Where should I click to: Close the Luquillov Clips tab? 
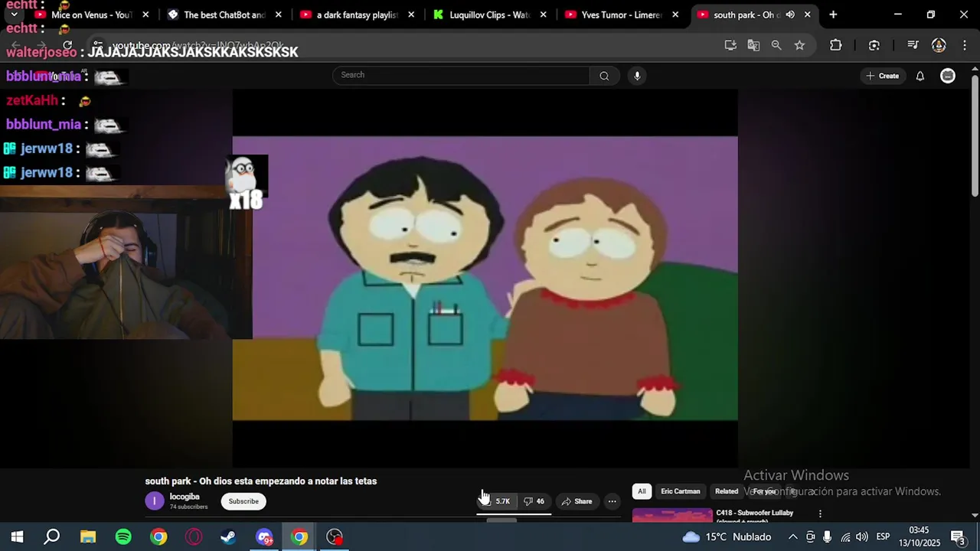pos(543,15)
